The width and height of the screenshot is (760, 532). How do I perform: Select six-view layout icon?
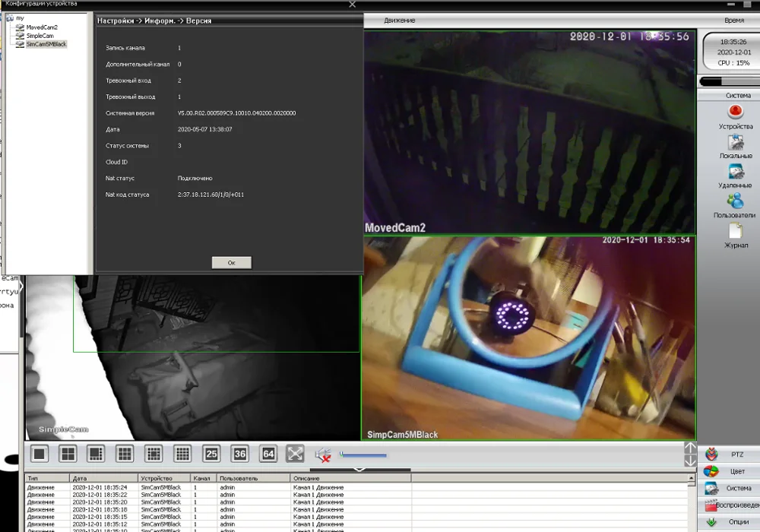[96, 454]
